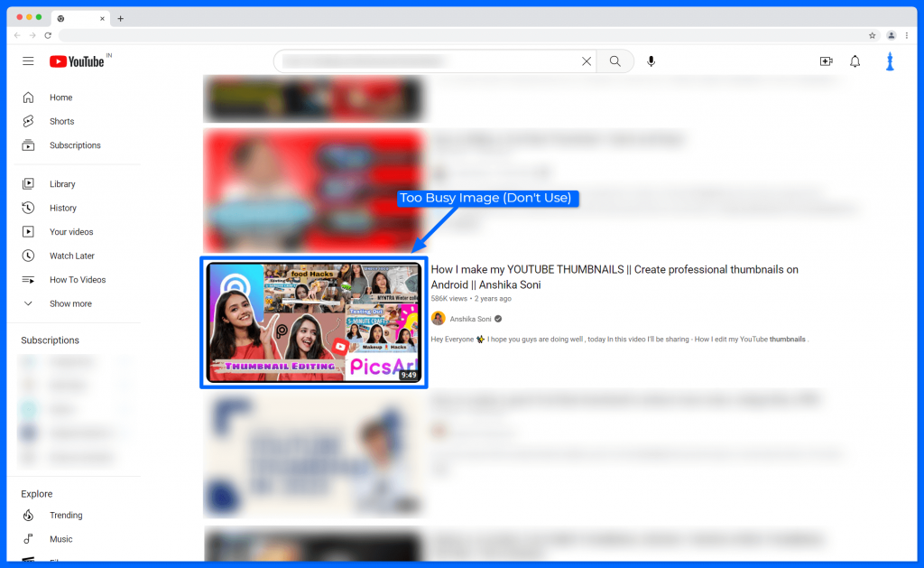Reload the page with refresh icon
924x568 pixels.
[x=48, y=35]
